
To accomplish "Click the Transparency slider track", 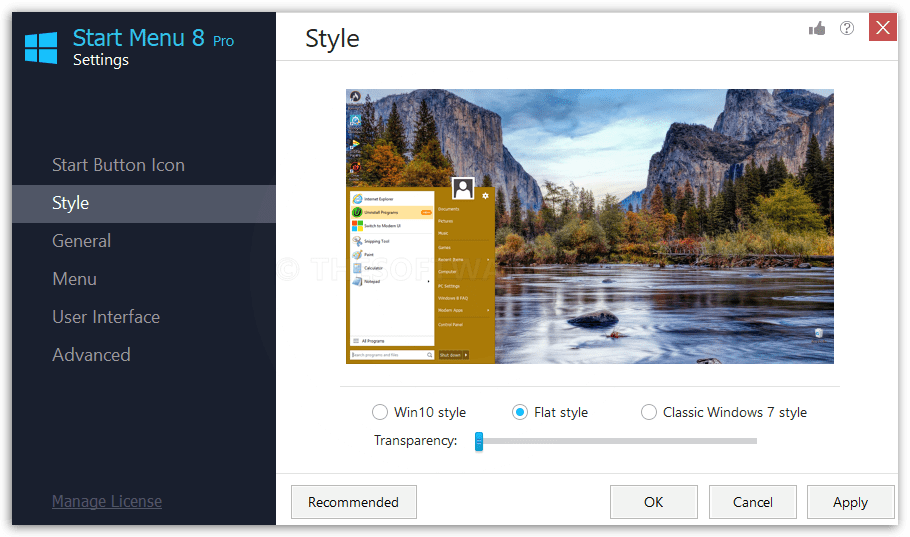I will click(616, 441).
